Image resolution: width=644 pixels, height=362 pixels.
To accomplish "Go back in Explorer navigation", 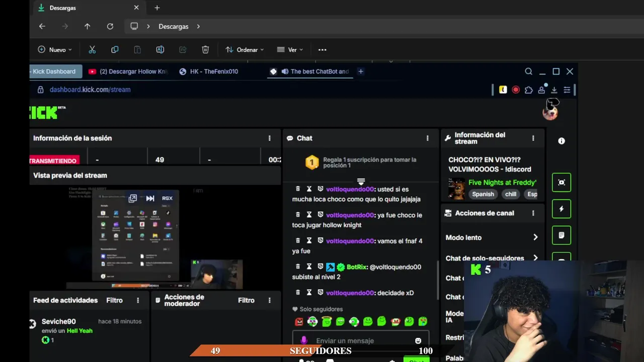I will [42, 27].
